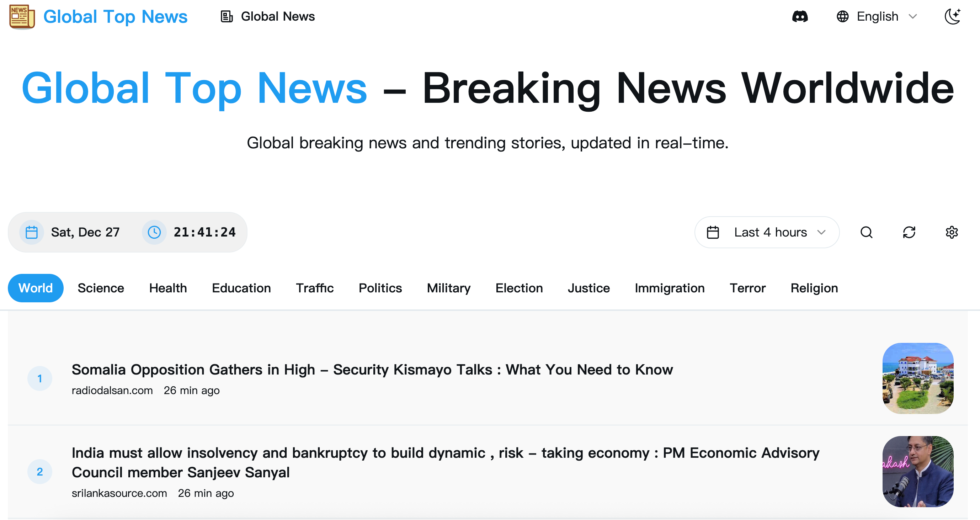Open settings gear icon
Image resolution: width=980 pixels, height=520 pixels.
pos(952,232)
